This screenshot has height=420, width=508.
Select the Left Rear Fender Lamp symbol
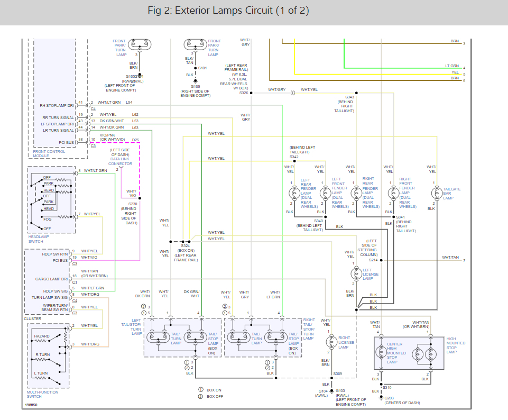click(293, 193)
